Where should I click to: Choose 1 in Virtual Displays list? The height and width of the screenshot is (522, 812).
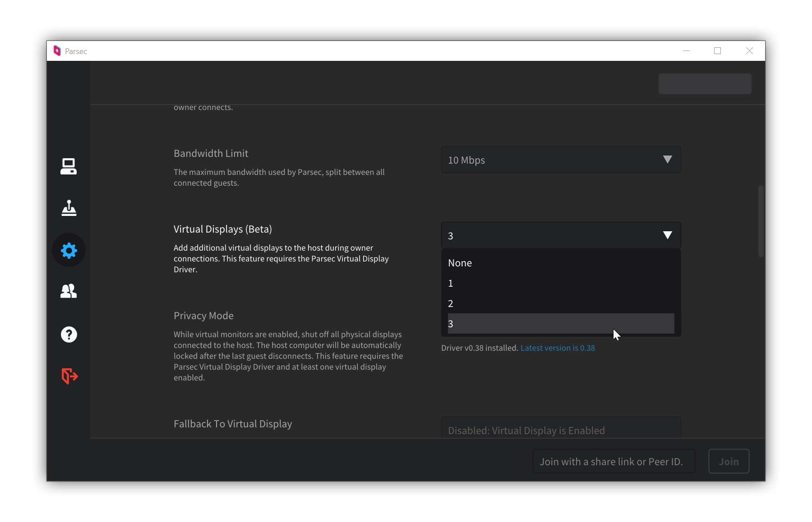coord(561,283)
